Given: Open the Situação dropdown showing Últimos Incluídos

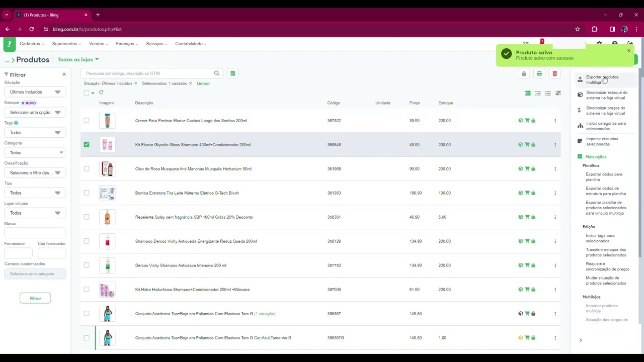Looking at the screenshot, I should (x=35, y=92).
